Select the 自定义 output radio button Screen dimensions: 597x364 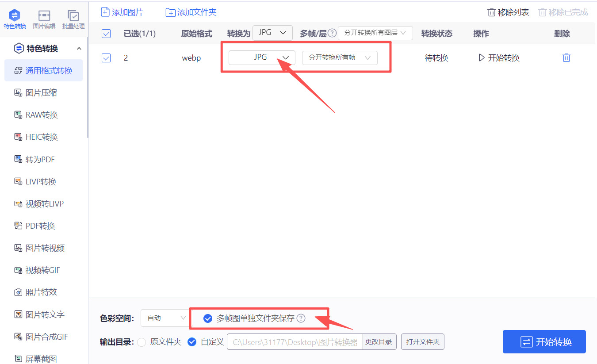click(x=192, y=342)
